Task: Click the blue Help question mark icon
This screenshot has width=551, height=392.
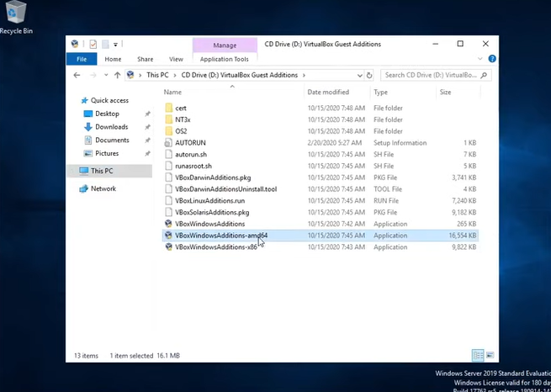Action: (x=492, y=59)
